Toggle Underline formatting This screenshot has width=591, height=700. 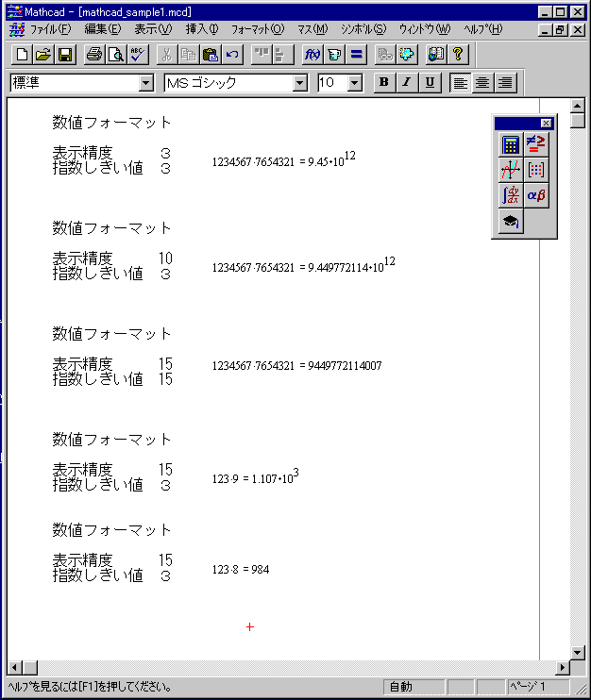431,82
